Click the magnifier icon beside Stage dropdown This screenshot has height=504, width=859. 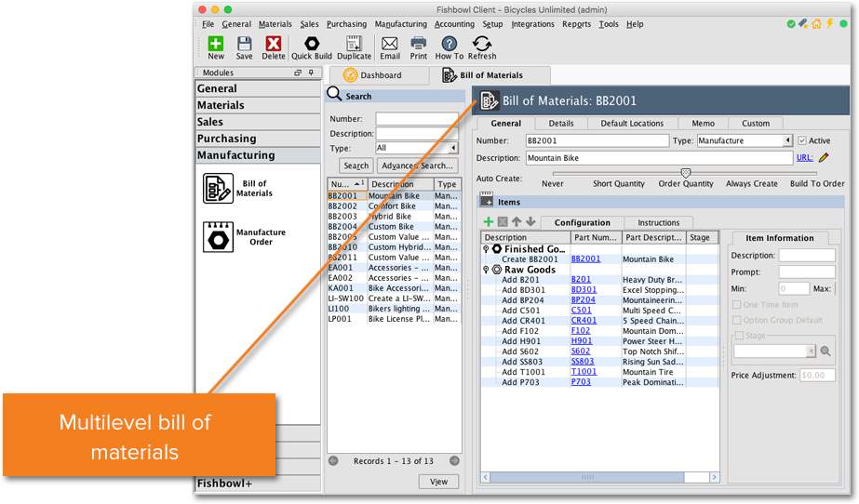click(825, 351)
